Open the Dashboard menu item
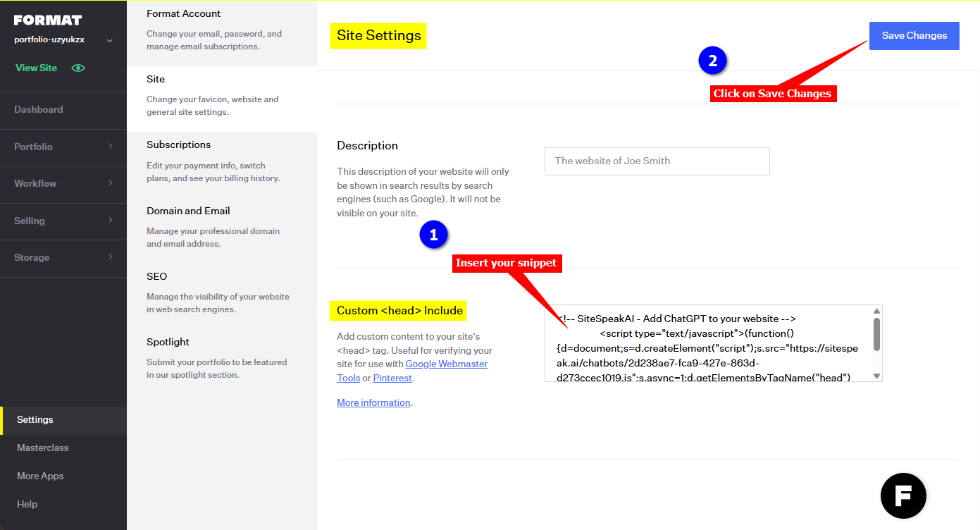Image resolution: width=980 pixels, height=530 pixels. click(x=39, y=109)
